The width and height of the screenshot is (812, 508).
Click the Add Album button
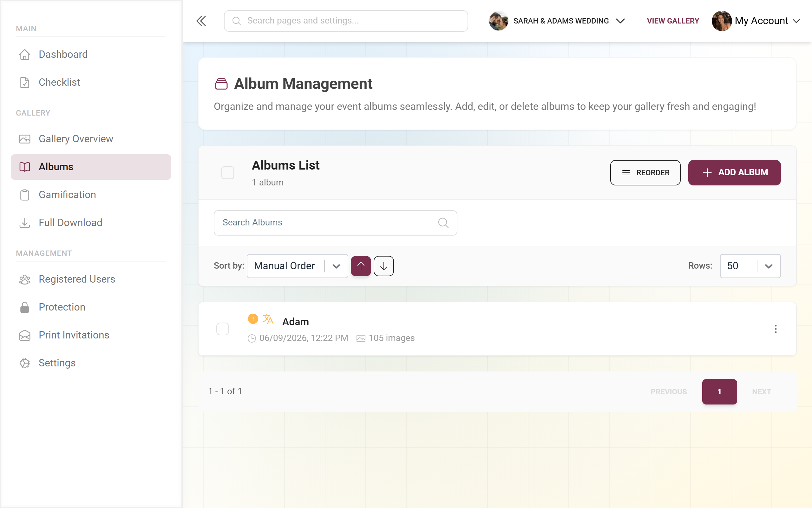pyautogui.click(x=734, y=173)
